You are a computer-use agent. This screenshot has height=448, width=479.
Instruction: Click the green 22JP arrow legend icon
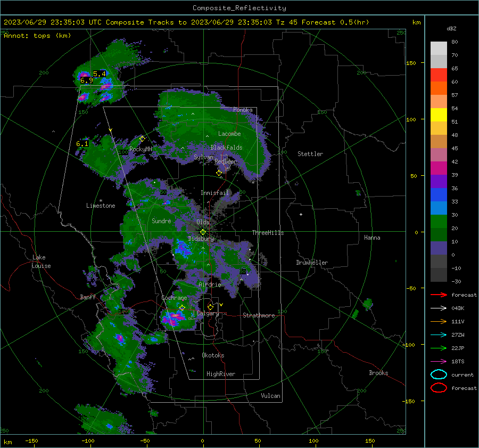[439, 348]
